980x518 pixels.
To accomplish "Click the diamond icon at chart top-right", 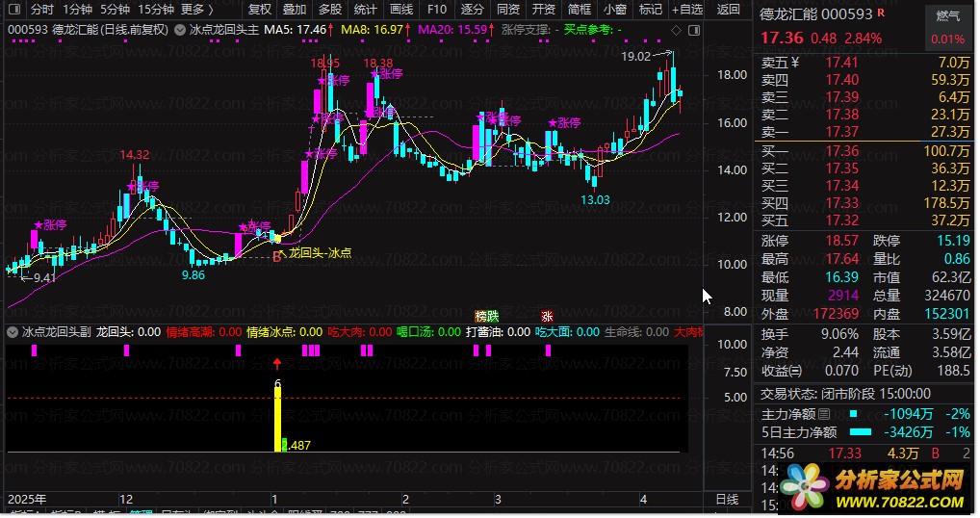I will (677, 31).
